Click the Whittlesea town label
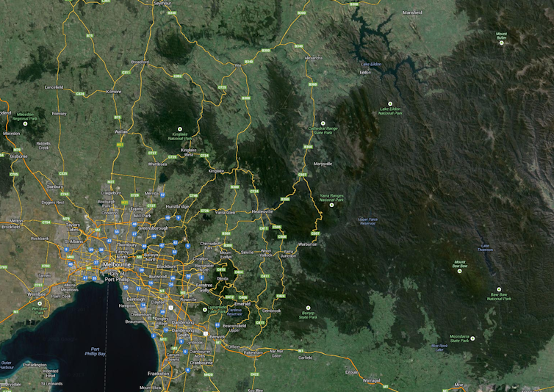The image size is (554, 392). point(157,164)
